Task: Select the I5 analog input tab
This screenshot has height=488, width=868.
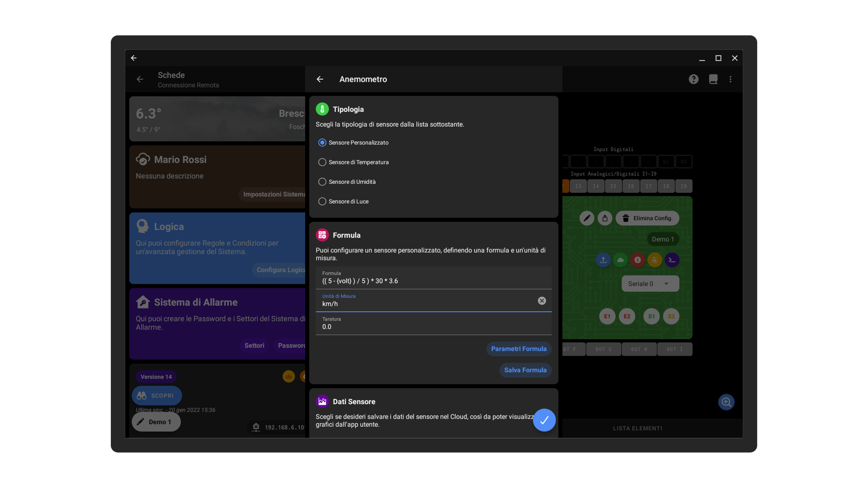Action: click(x=613, y=186)
